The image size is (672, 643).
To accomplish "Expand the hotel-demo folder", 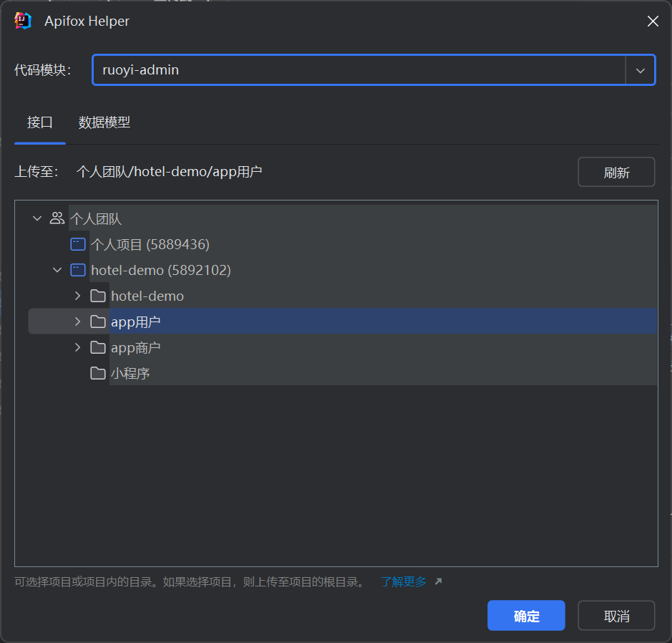I will point(78,296).
